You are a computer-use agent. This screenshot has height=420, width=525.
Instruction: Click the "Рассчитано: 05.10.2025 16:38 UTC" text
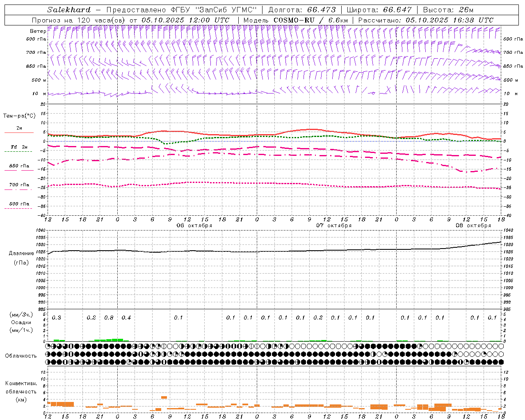(426, 20)
